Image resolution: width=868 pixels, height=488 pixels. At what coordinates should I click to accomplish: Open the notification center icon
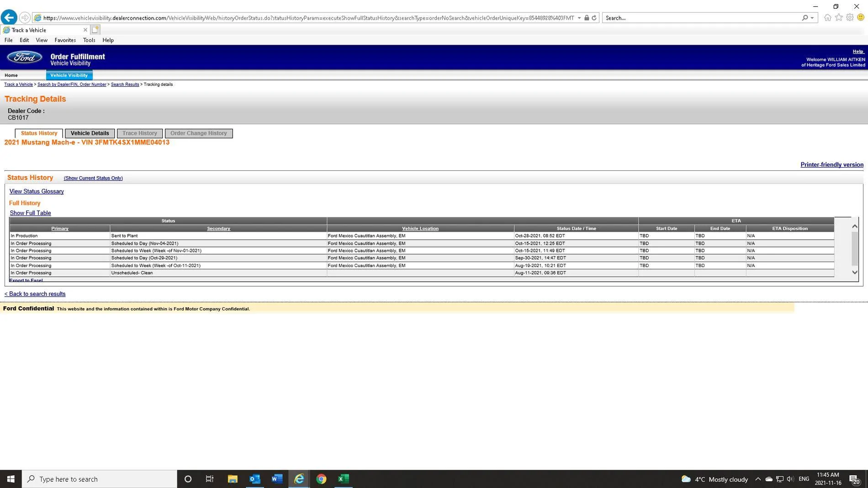coord(854,479)
